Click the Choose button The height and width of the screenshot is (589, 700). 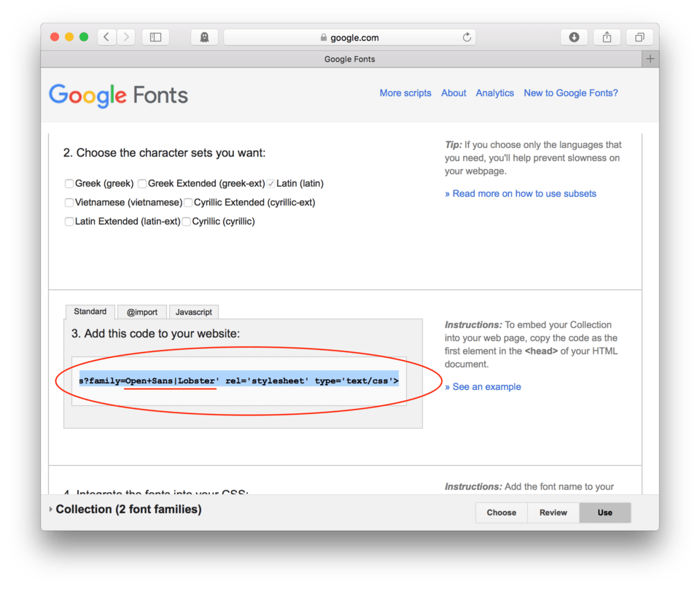(x=502, y=512)
